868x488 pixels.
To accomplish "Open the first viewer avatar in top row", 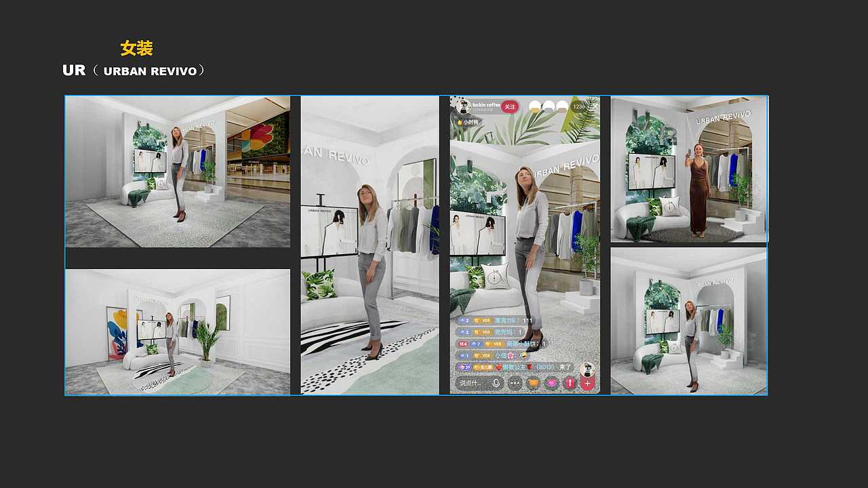I will click(x=535, y=107).
